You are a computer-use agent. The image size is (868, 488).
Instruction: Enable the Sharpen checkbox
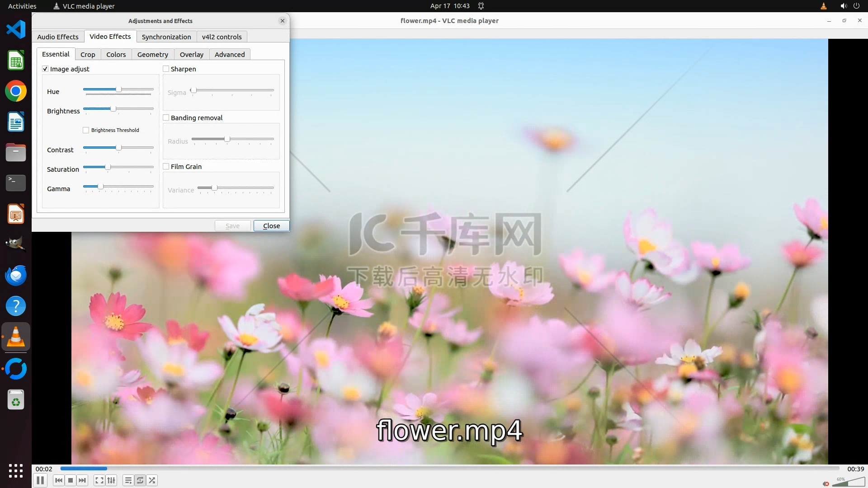coord(166,69)
